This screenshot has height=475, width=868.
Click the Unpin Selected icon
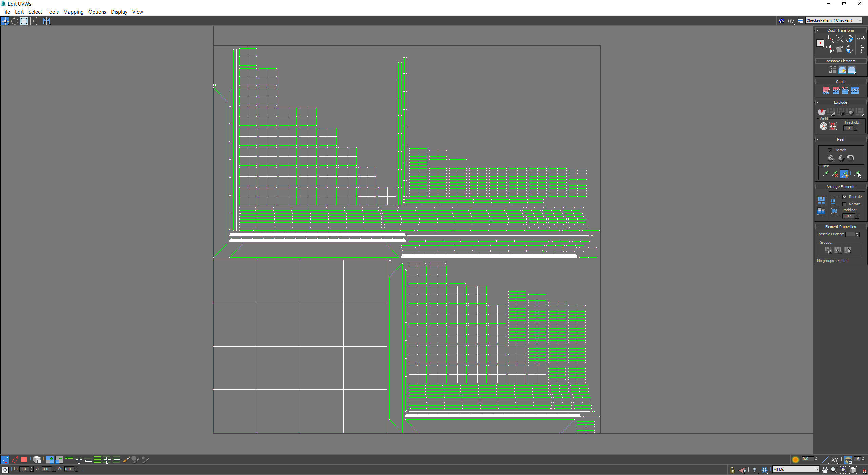834,174
